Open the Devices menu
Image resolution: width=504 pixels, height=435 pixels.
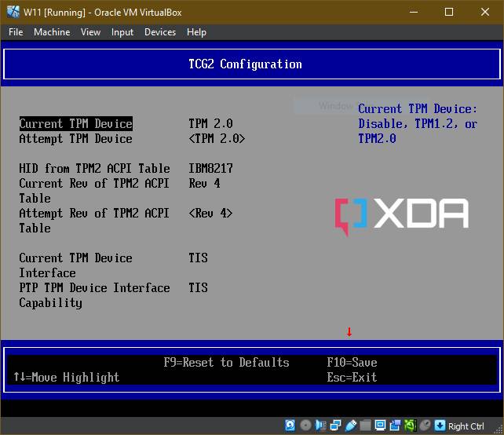pyautogui.click(x=160, y=32)
